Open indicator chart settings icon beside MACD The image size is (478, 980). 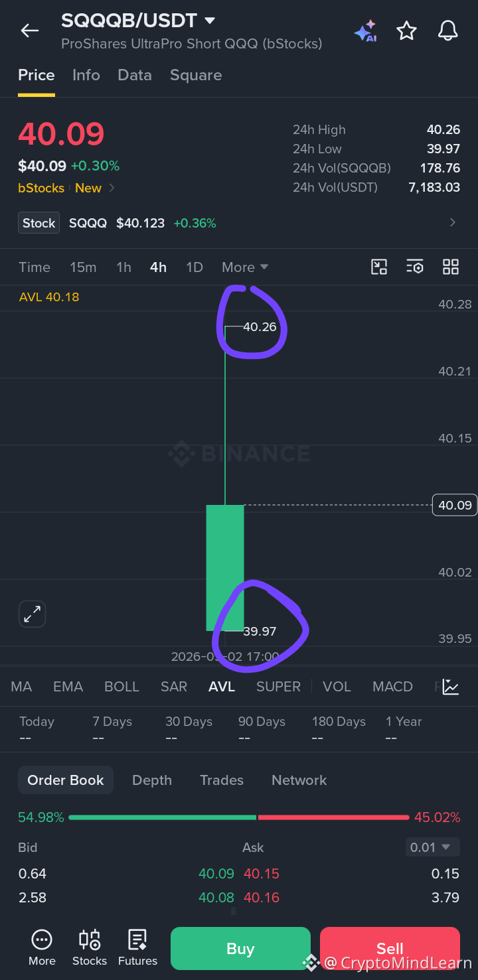pos(451,687)
